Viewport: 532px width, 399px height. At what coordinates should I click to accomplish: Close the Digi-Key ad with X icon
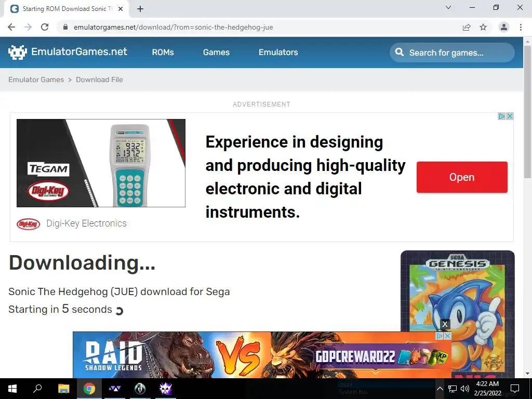pos(510,116)
